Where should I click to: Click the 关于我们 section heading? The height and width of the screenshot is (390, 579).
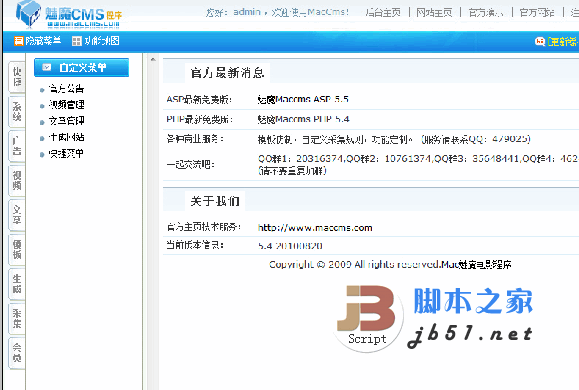[x=215, y=201]
